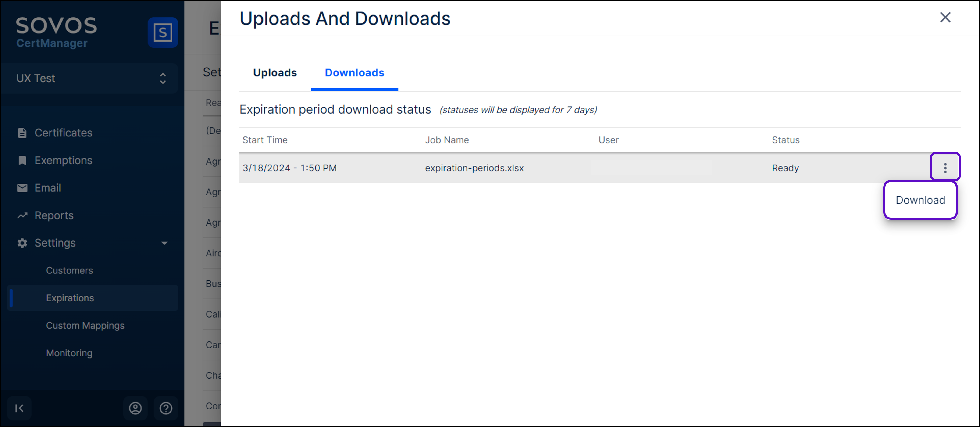This screenshot has height=427, width=980.
Task: Select the Downloads tab
Action: point(354,73)
